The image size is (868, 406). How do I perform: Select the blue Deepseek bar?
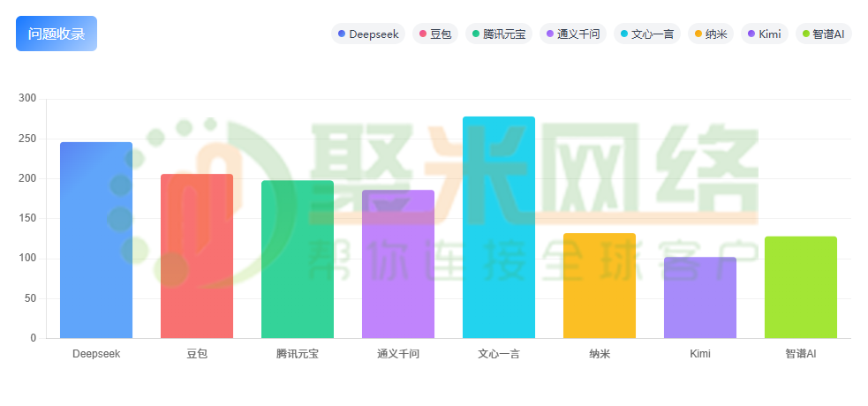[x=96, y=240]
